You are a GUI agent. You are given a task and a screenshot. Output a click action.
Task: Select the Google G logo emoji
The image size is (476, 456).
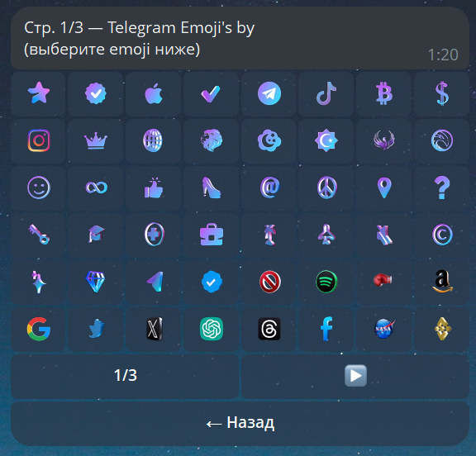[38, 329]
